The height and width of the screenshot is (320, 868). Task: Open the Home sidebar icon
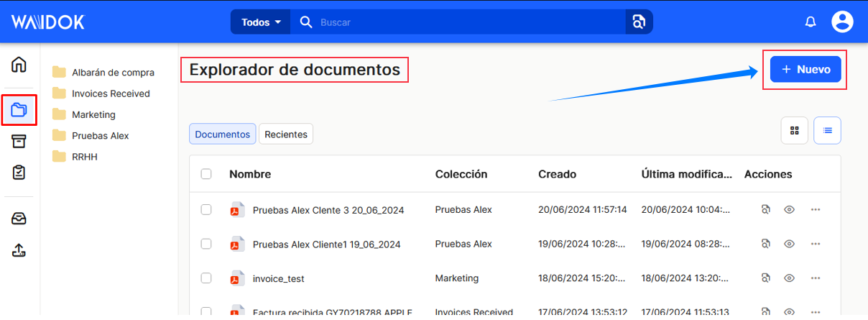click(19, 64)
